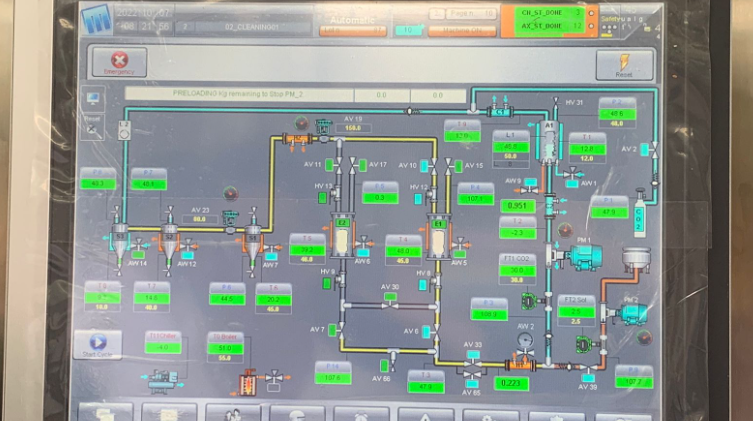Image resolution: width=753 pixels, height=421 pixels.
Task: Click the PRELOADING Kg remaining message
Action: [x=238, y=94]
